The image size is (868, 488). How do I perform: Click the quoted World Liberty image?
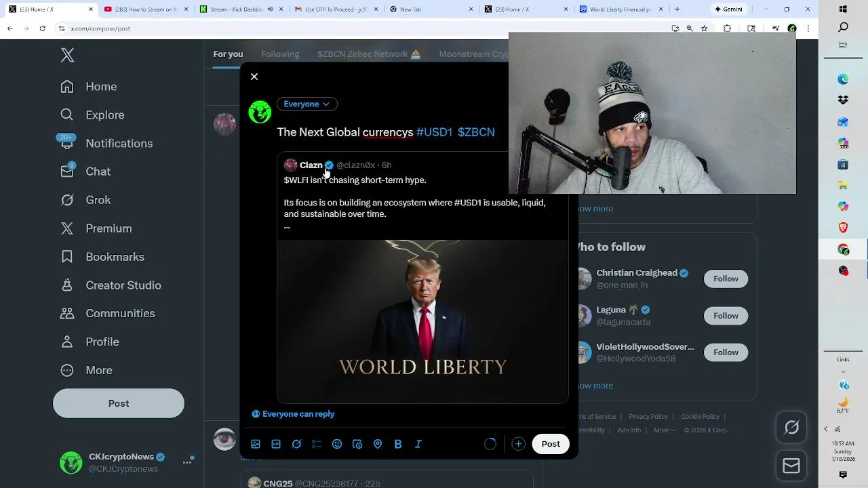tap(422, 321)
